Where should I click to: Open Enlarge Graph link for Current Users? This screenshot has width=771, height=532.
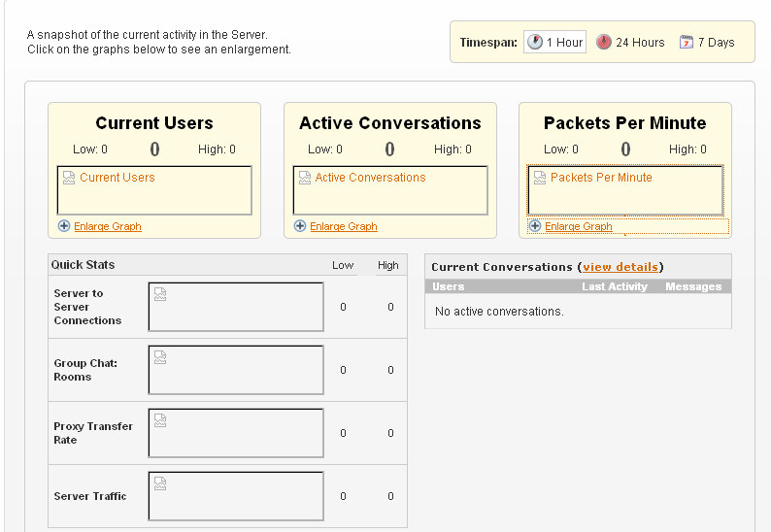(108, 226)
